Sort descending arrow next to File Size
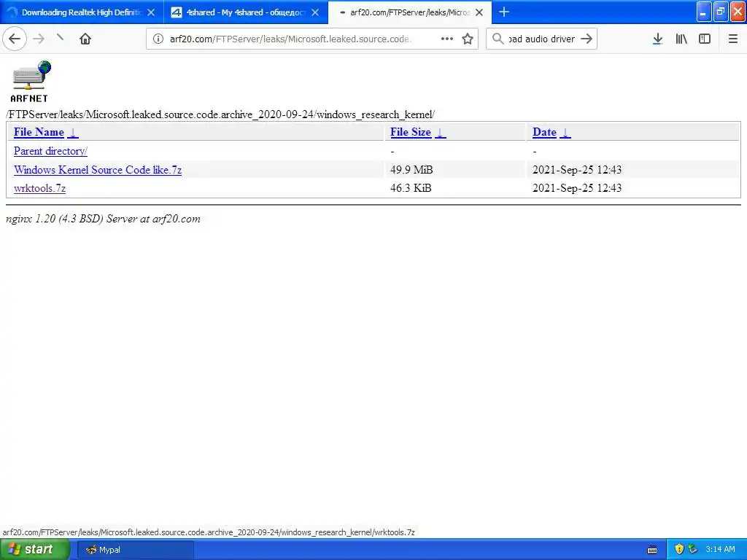The width and height of the screenshot is (747, 560). [x=440, y=133]
